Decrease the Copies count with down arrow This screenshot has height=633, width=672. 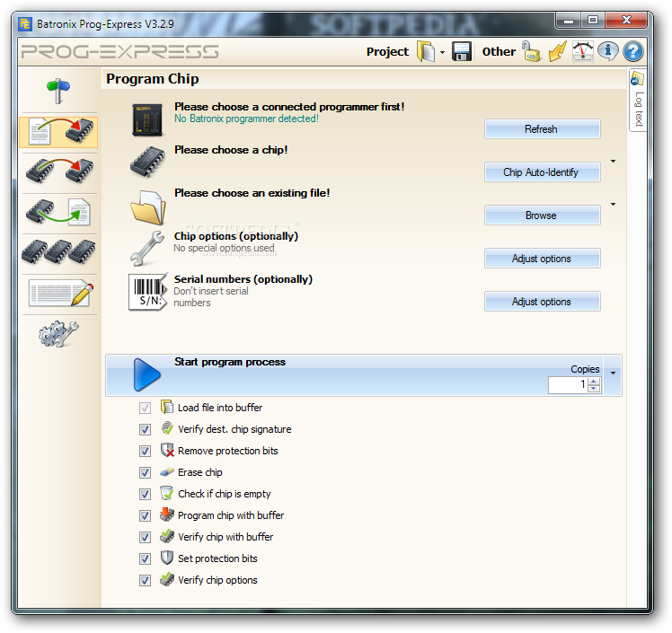594,389
